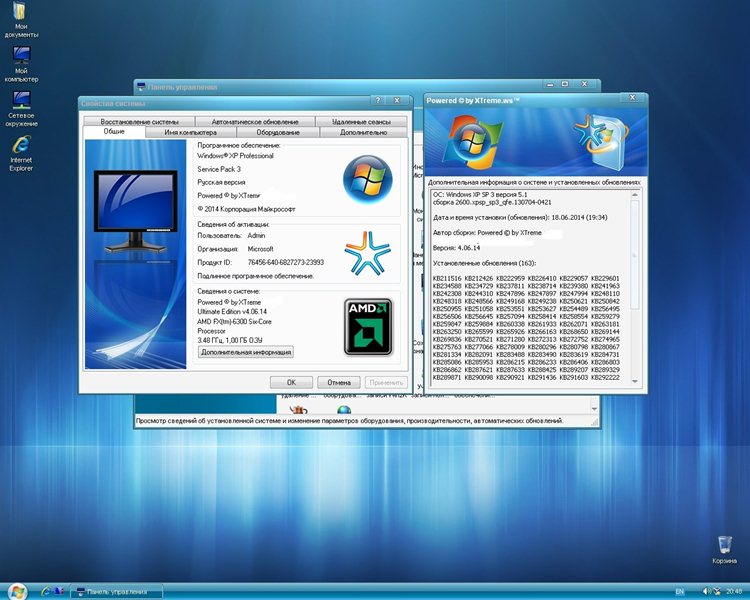Click update entry KB229601
This screenshot has height=600, width=750.
[605, 278]
